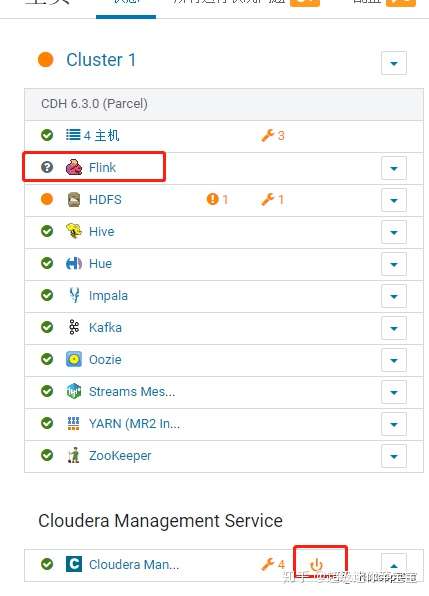
Task: Click the HDFS wrench configuration issue icon
Action: pos(272,199)
